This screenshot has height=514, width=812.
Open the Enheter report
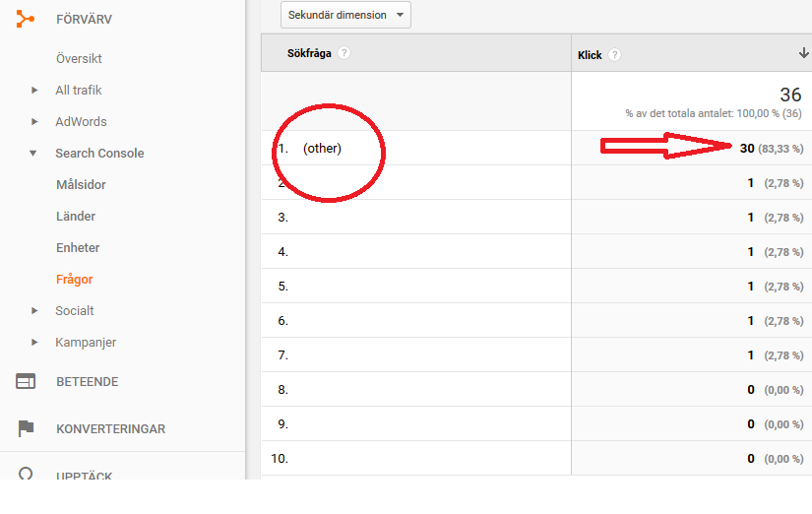tap(78, 247)
